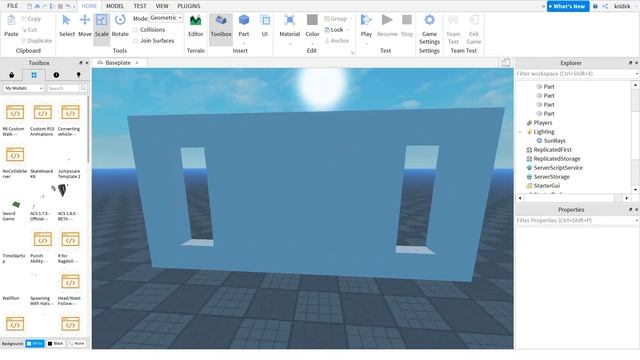Pick the Rotate tool
The height and width of the screenshot is (360, 640).
tap(120, 25)
